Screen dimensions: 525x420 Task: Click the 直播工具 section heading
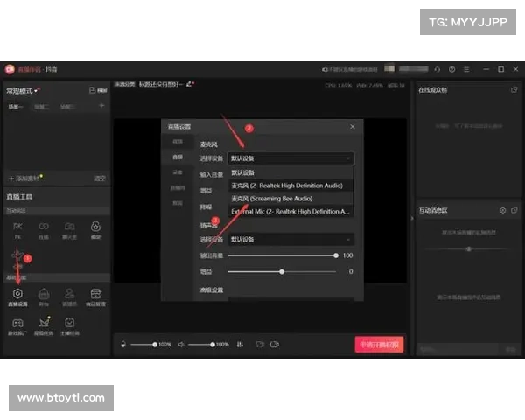pyautogui.click(x=19, y=197)
